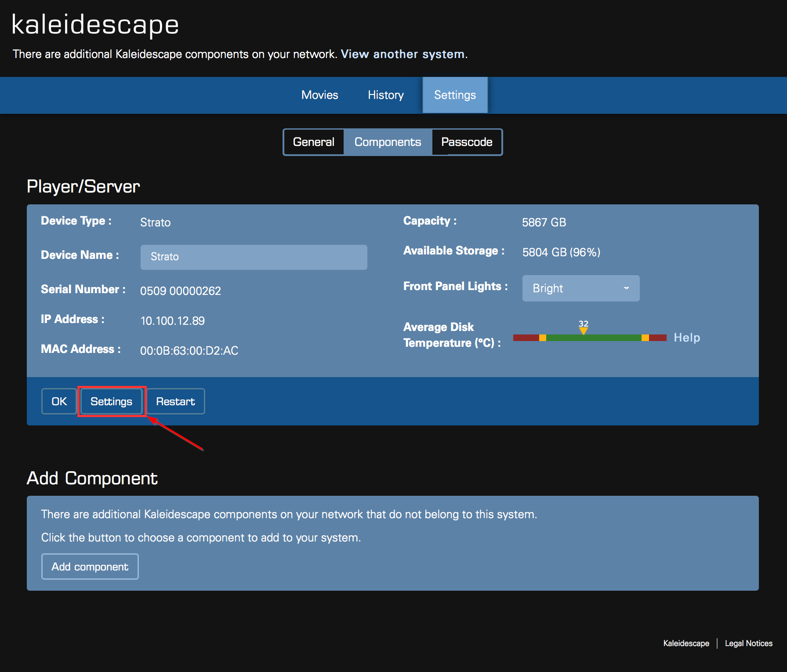Screen dimensions: 787x672
Task: Select serial number 0509 00000262 text
Action: coord(180,291)
